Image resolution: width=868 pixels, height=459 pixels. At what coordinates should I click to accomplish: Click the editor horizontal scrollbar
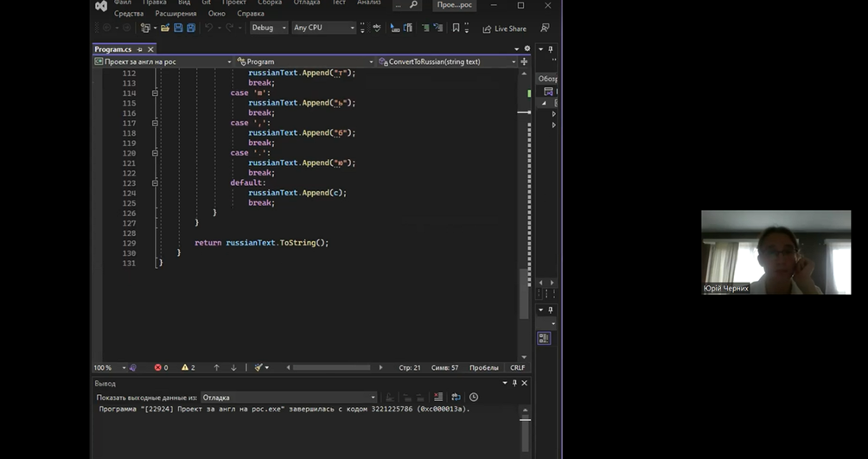click(x=334, y=367)
